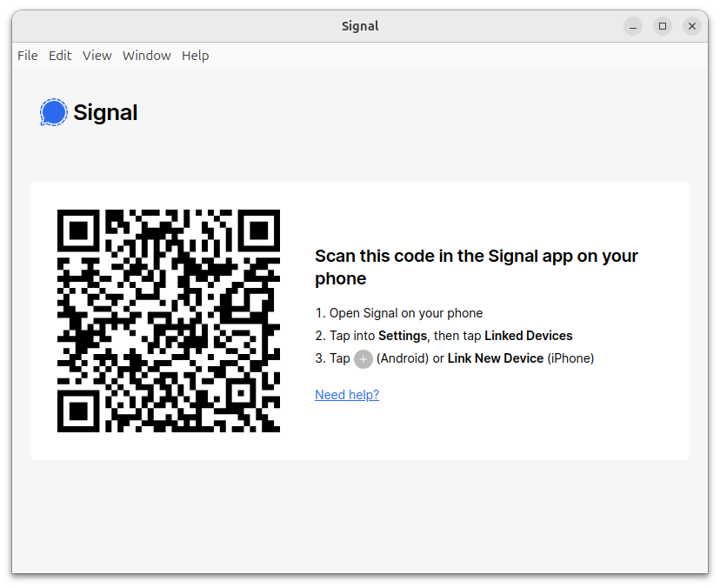The height and width of the screenshot is (588, 720).
Task: Click the Signal wordmark beside the logo
Action: click(105, 112)
